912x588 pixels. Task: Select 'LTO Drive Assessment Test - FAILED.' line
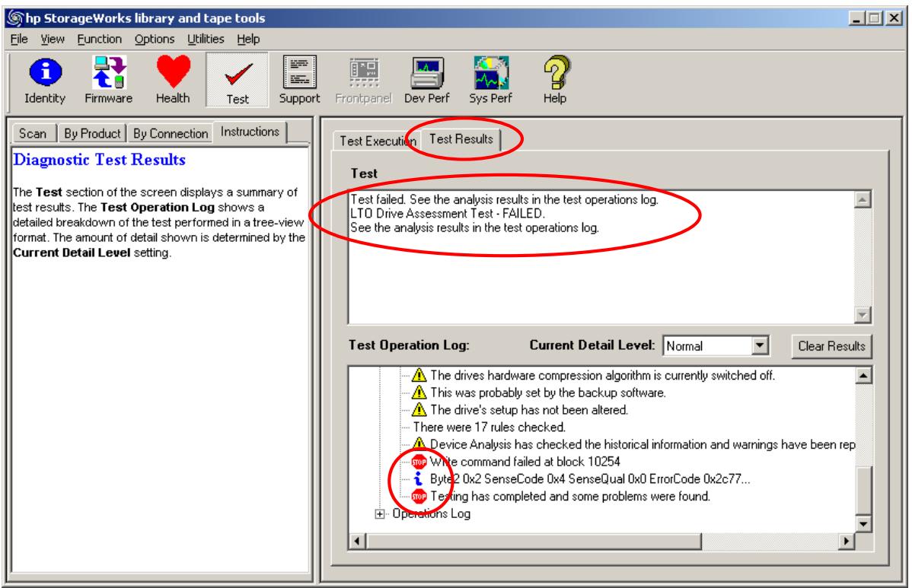click(x=448, y=213)
